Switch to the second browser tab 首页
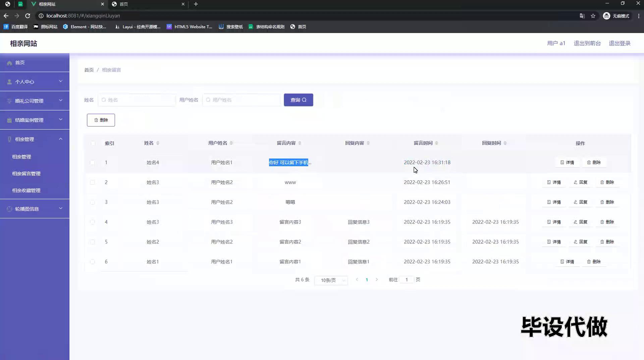644x360 pixels. [148, 4]
